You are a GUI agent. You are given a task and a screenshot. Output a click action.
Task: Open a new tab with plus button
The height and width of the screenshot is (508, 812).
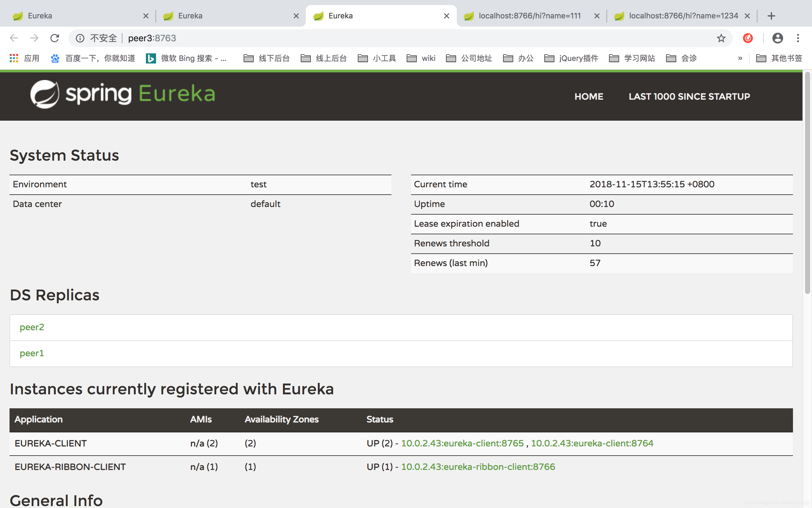pyautogui.click(x=771, y=16)
